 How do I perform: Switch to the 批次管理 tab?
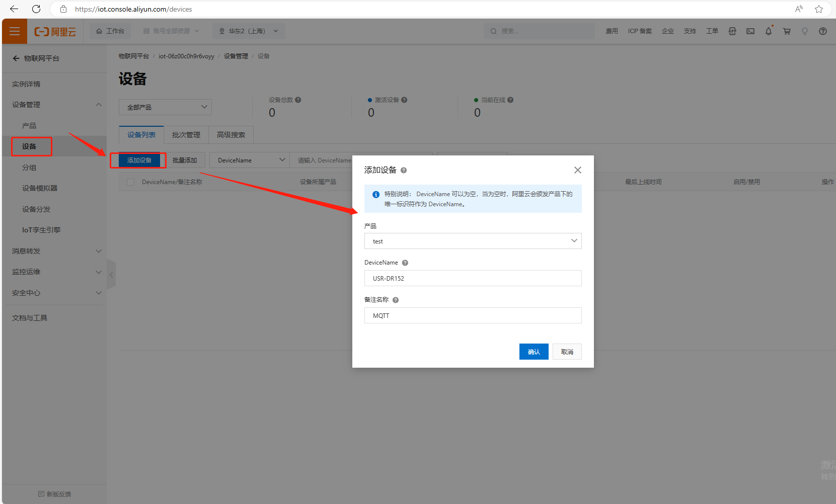click(186, 135)
